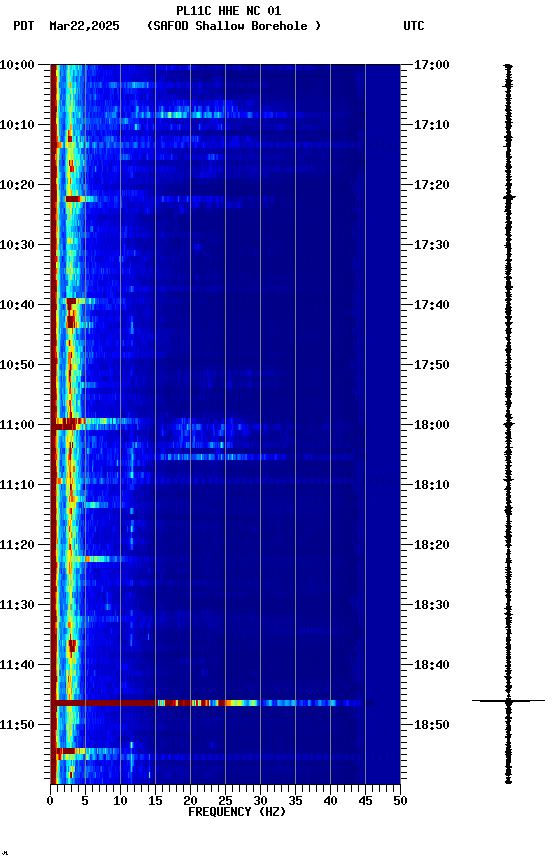The image size is (552, 864).
Task: Click the "20" frequency axis tick label
Action: pyautogui.click(x=190, y=802)
